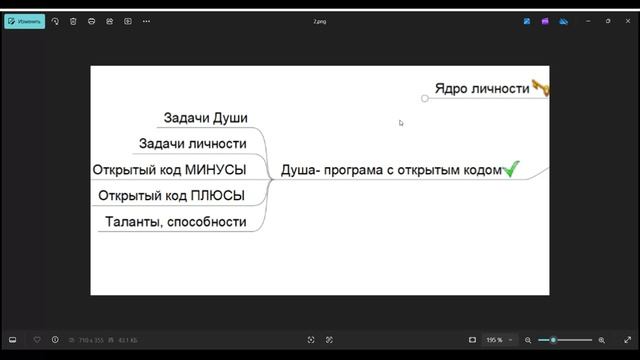Viewport: 640px width, 360px height.
Task: Click the Таланты, способности label
Action: tap(176, 222)
